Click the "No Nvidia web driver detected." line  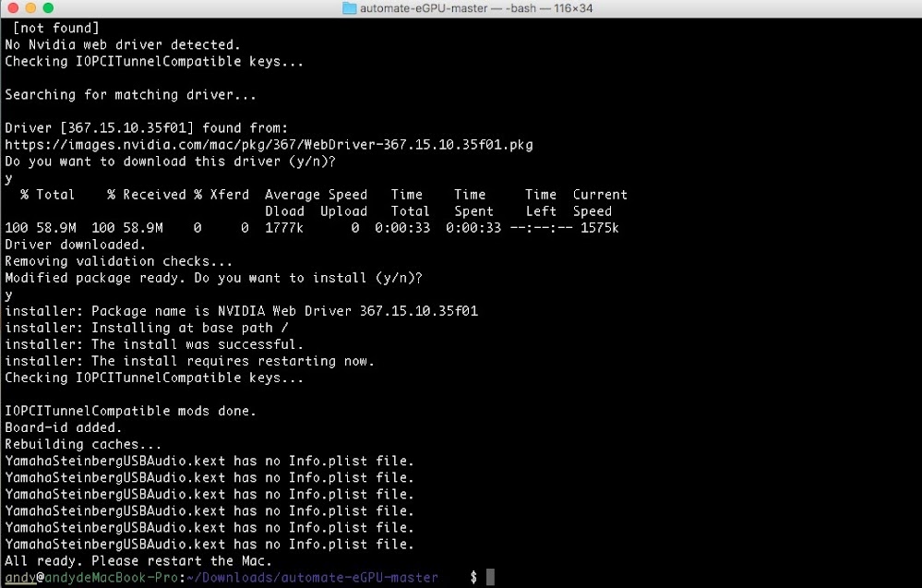pos(123,44)
